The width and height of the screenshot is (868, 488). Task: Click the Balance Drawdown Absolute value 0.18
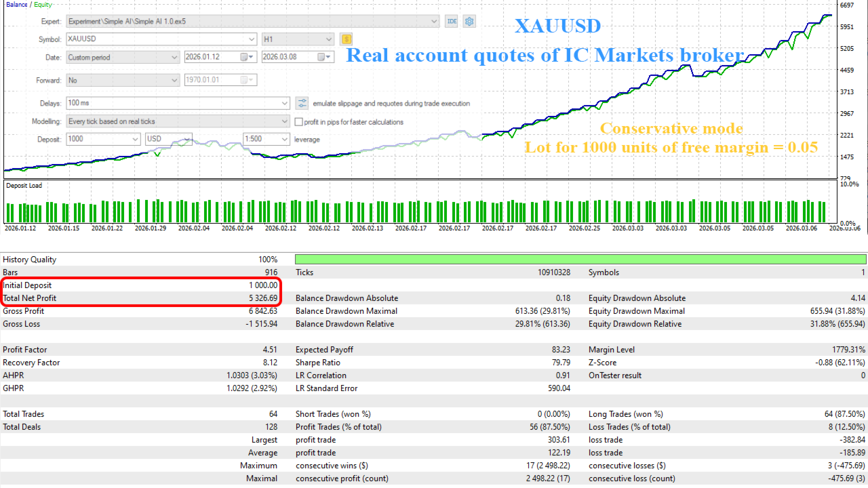(x=563, y=298)
